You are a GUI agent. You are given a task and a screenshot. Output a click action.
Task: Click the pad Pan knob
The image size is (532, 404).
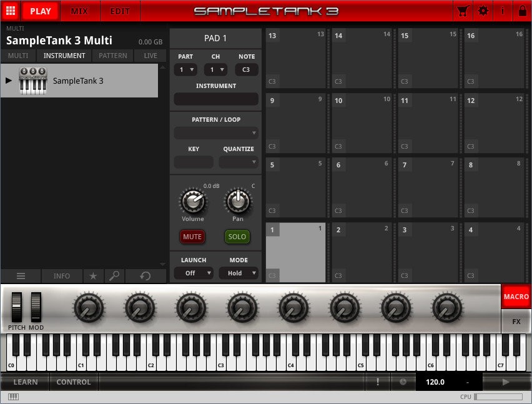click(238, 201)
